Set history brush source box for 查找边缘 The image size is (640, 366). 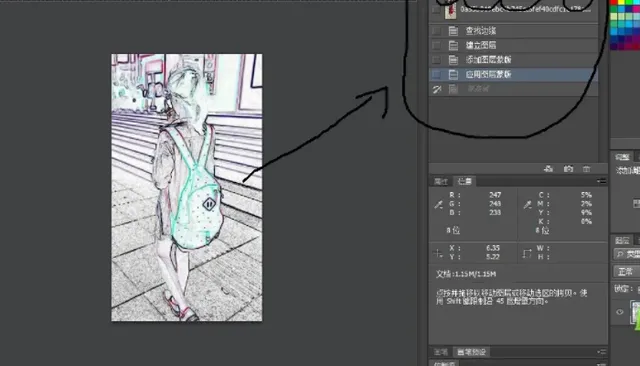436,31
